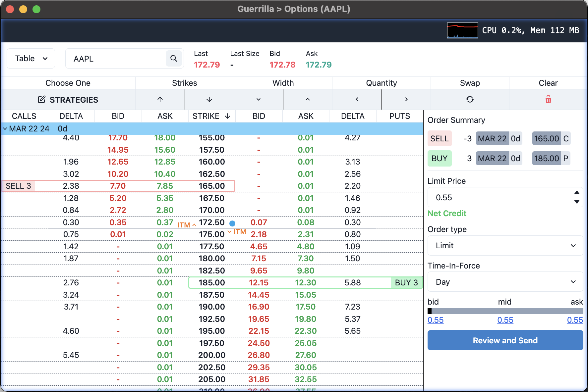
Task: Click the bid 0.55 price link
Action: click(436, 320)
